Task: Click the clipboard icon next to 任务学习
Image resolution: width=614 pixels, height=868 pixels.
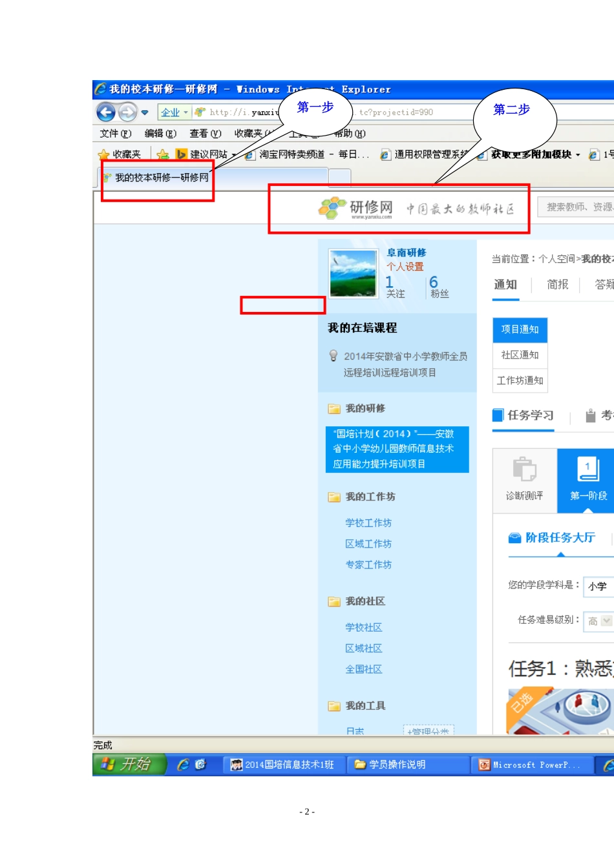Action: 591,415
